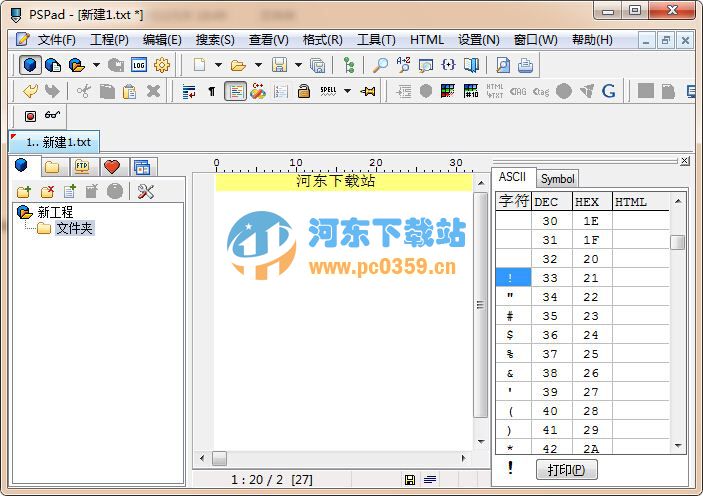Click the macro record red button

[x=30, y=117]
